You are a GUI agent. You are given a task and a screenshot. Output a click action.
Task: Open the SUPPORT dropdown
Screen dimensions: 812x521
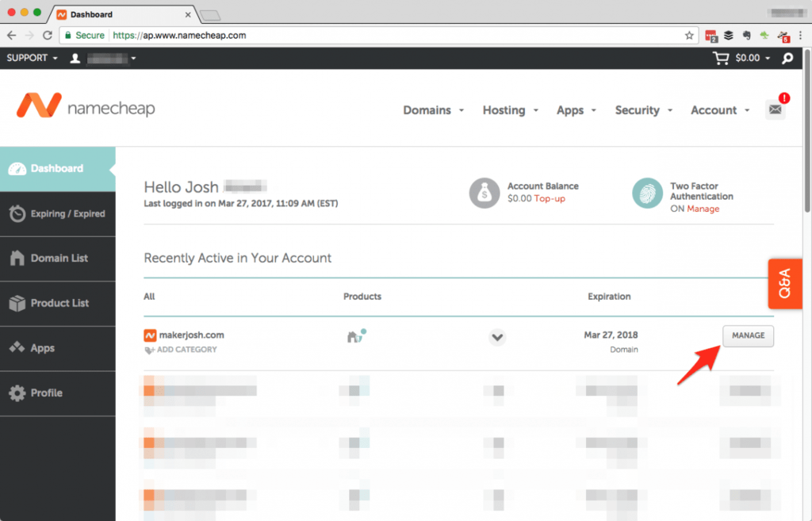click(x=32, y=58)
